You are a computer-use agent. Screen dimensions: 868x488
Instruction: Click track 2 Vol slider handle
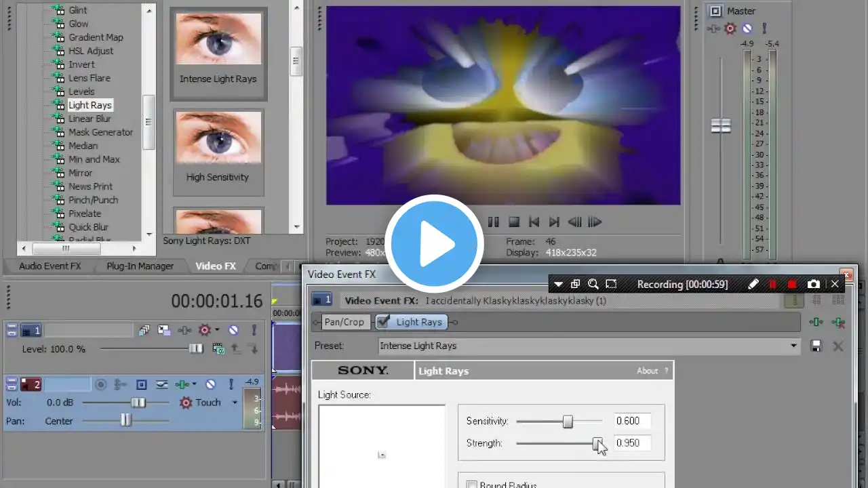point(138,403)
